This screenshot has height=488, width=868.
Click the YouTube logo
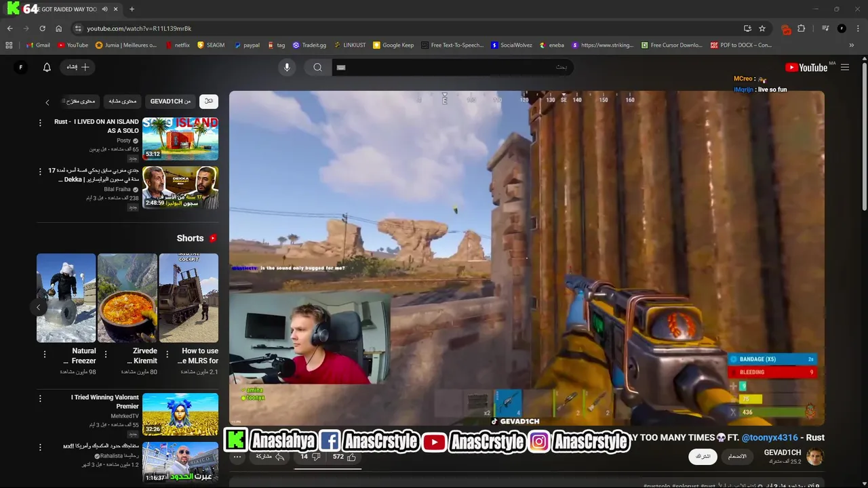point(806,67)
